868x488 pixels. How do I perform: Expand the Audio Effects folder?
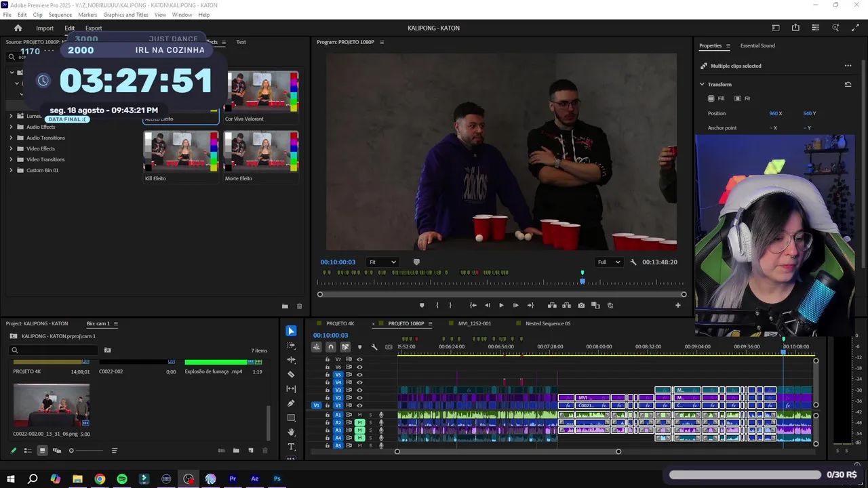[11, 127]
